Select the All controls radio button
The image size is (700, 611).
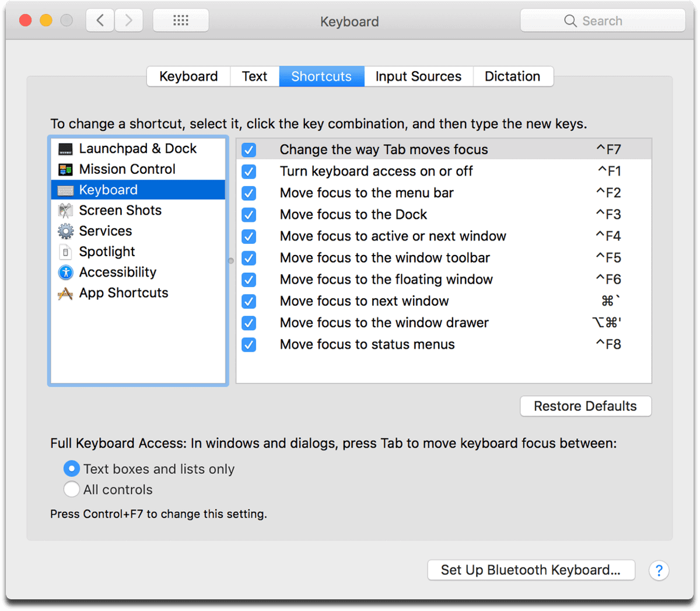tap(72, 489)
